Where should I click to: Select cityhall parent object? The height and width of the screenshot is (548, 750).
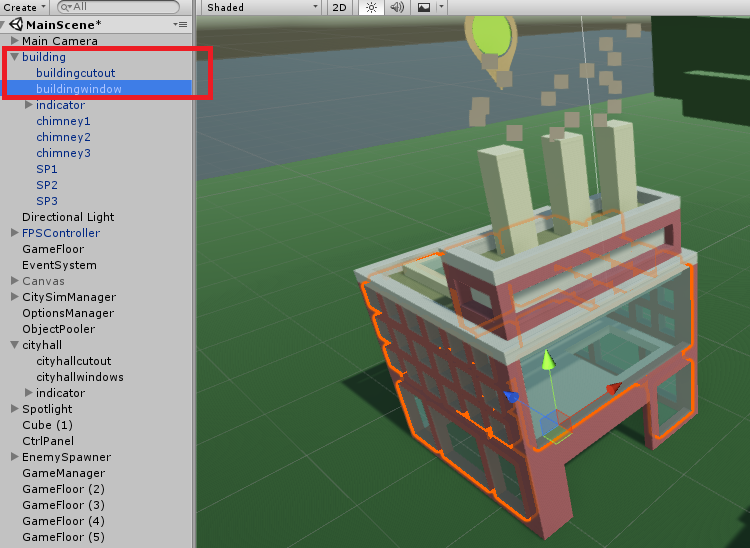point(42,345)
